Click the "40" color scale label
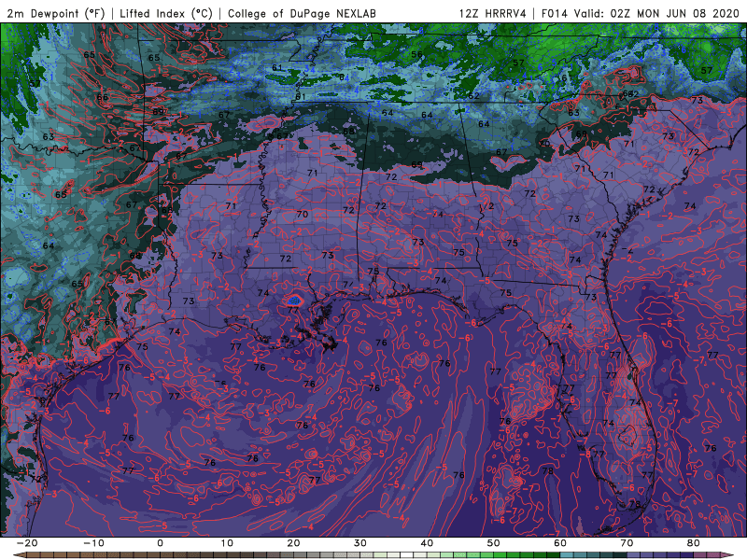Screen dimensions: 747x560 tap(427, 543)
